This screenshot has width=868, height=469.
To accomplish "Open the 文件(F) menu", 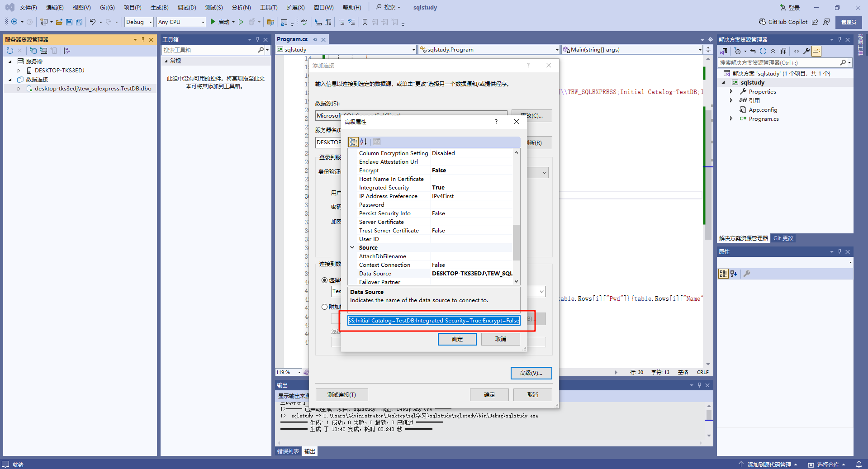I will 28,7.
